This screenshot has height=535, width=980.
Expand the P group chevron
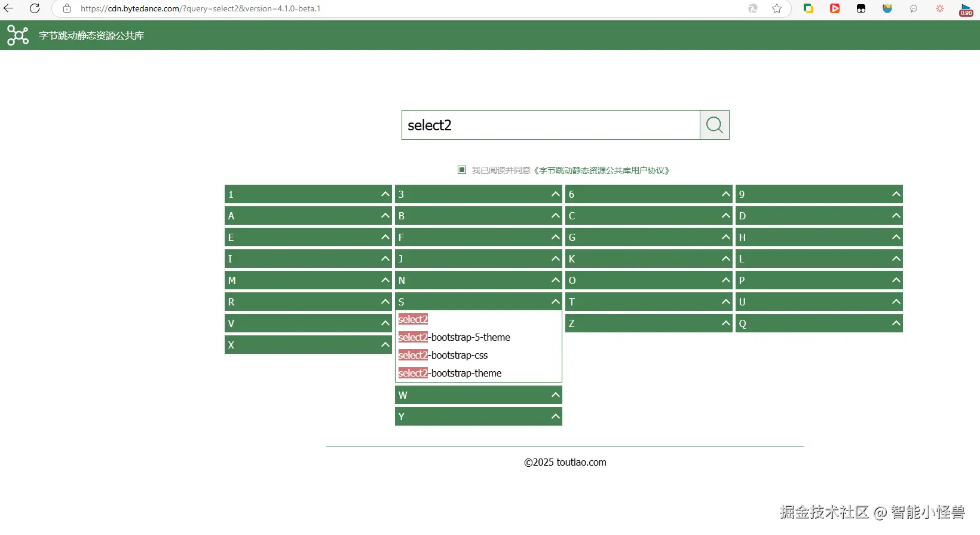coord(896,280)
